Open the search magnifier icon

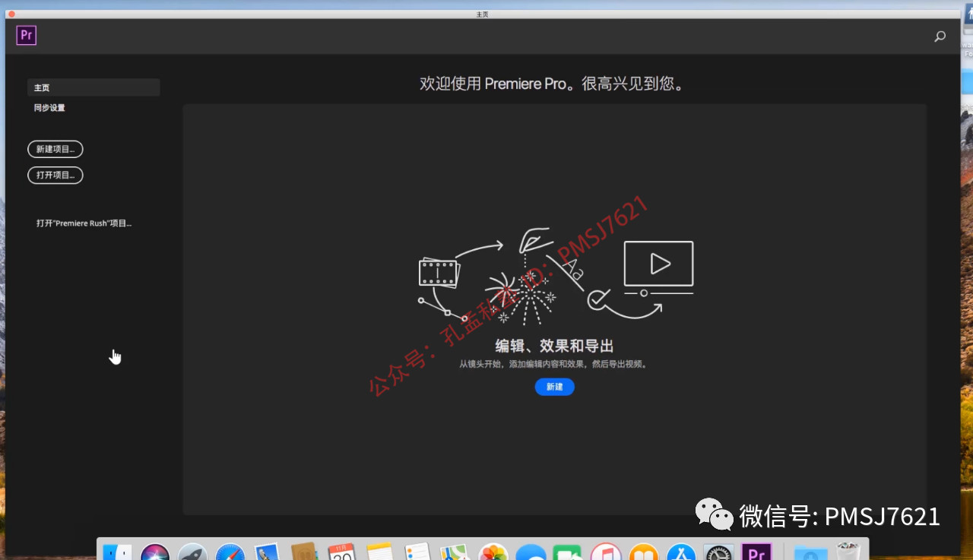940,36
